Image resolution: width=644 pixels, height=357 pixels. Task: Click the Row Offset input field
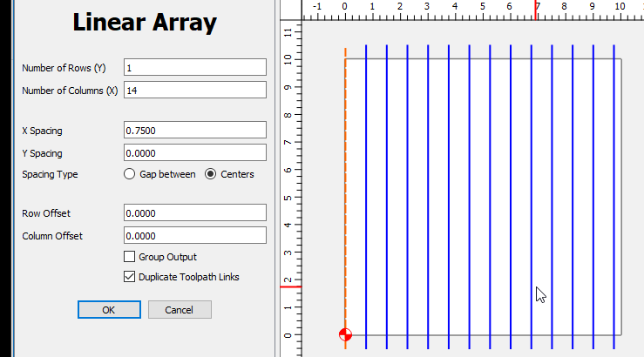195,213
